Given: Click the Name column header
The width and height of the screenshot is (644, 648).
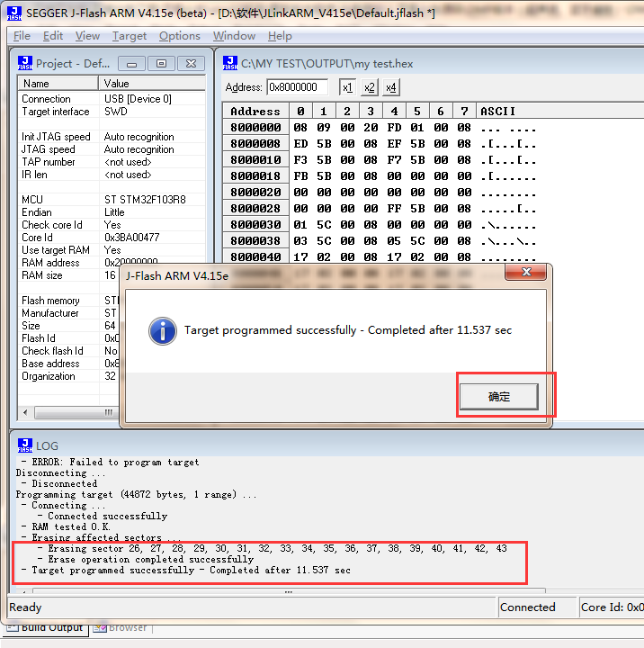Looking at the screenshot, I should coord(58,84).
